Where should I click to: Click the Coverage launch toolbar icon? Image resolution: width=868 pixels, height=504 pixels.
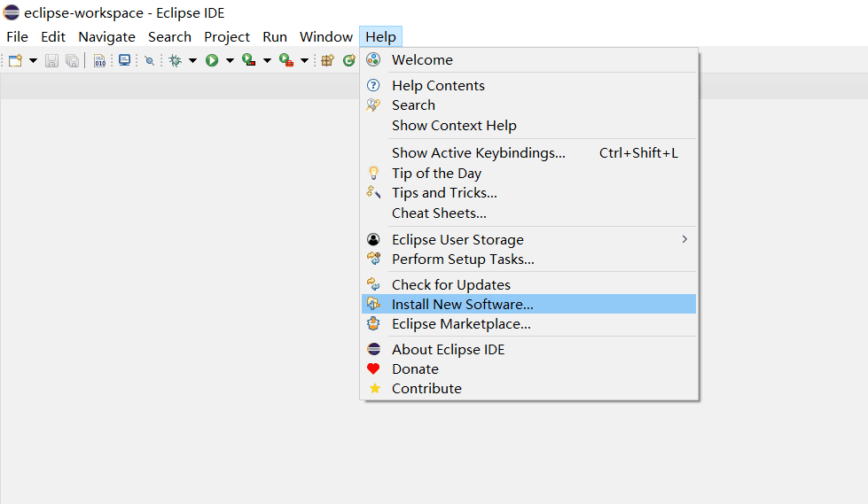coord(249,60)
